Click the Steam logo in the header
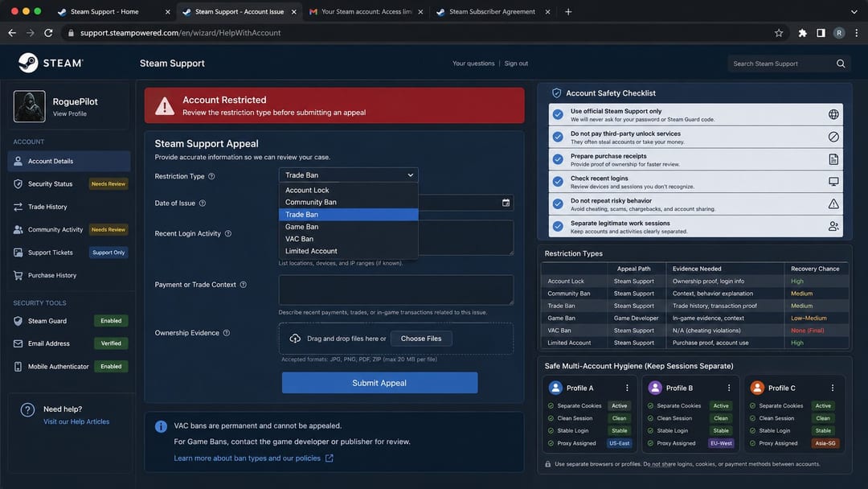This screenshot has height=489, width=868. [x=51, y=63]
